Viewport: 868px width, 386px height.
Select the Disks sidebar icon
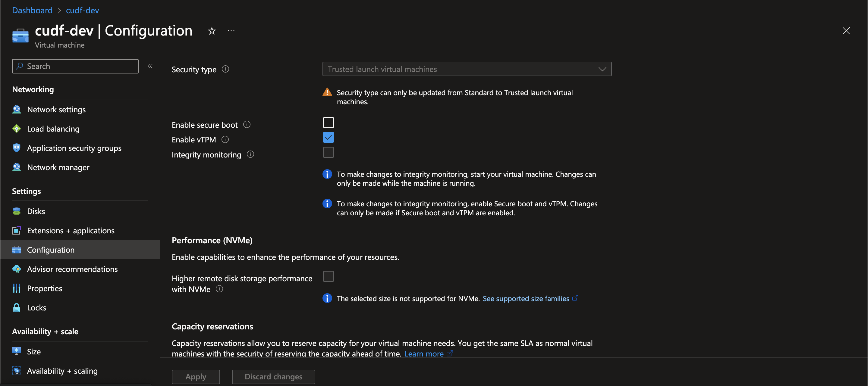pyautogui.click(x=17, y=211)
